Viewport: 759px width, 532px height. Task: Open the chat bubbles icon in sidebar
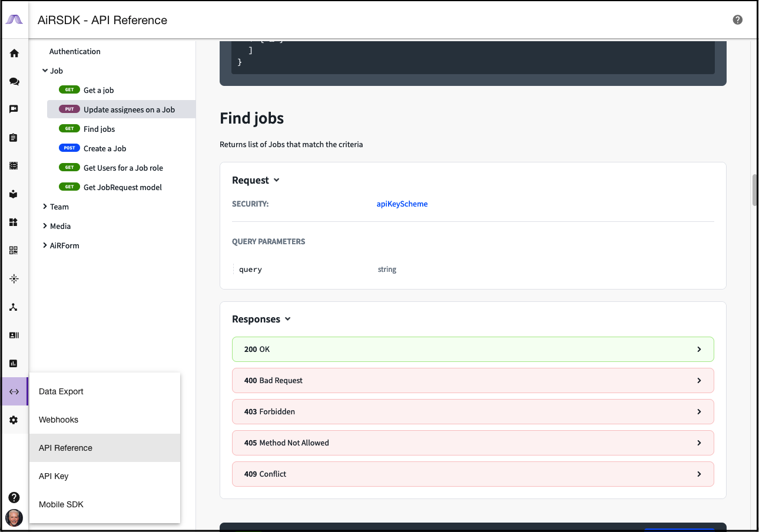point(14,81)
